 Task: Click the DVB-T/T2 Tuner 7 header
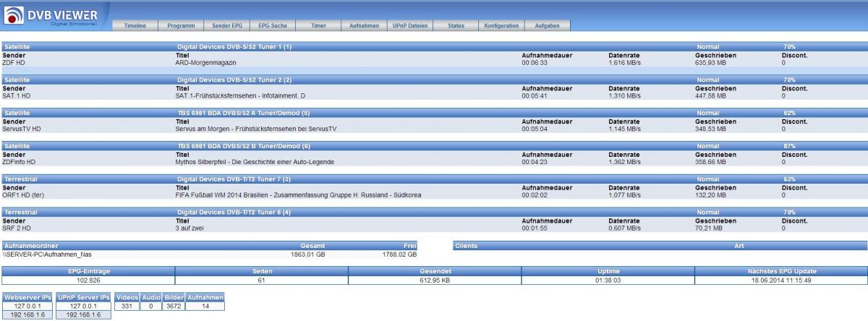pos(234,179)
